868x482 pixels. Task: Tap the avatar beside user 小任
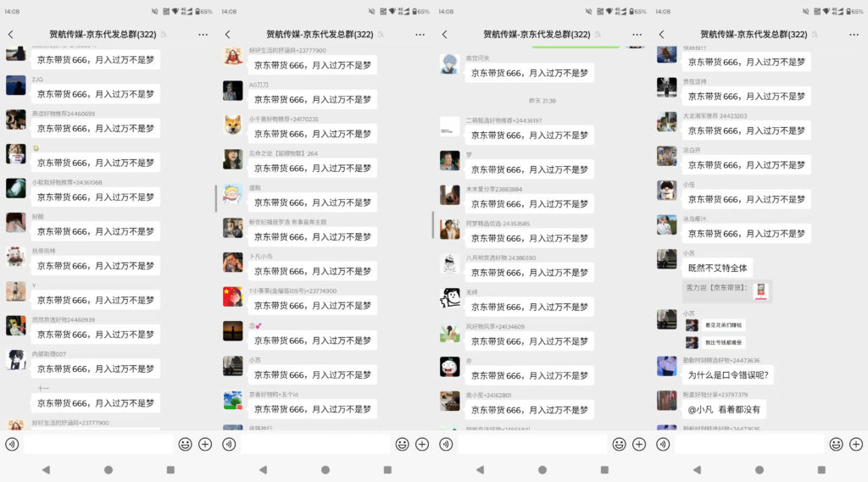pyautogui.click(x=667, y=191)
